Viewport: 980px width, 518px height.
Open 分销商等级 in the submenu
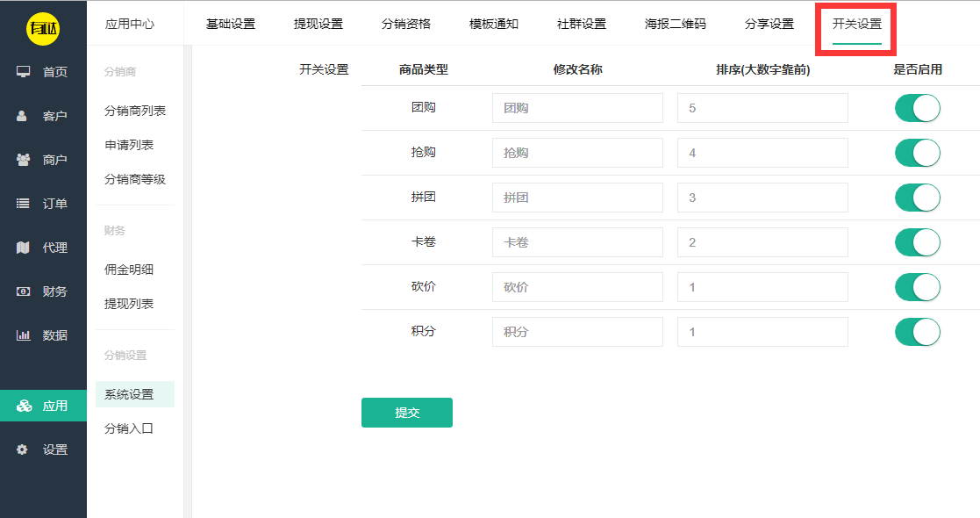coord(135,180)
